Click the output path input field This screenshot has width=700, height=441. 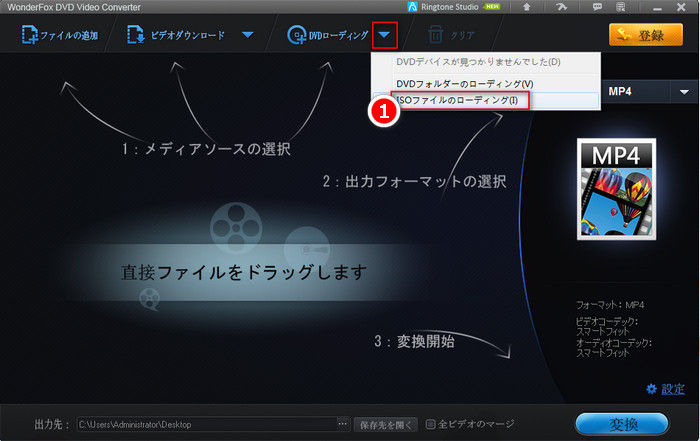click(x=207, y=424)
